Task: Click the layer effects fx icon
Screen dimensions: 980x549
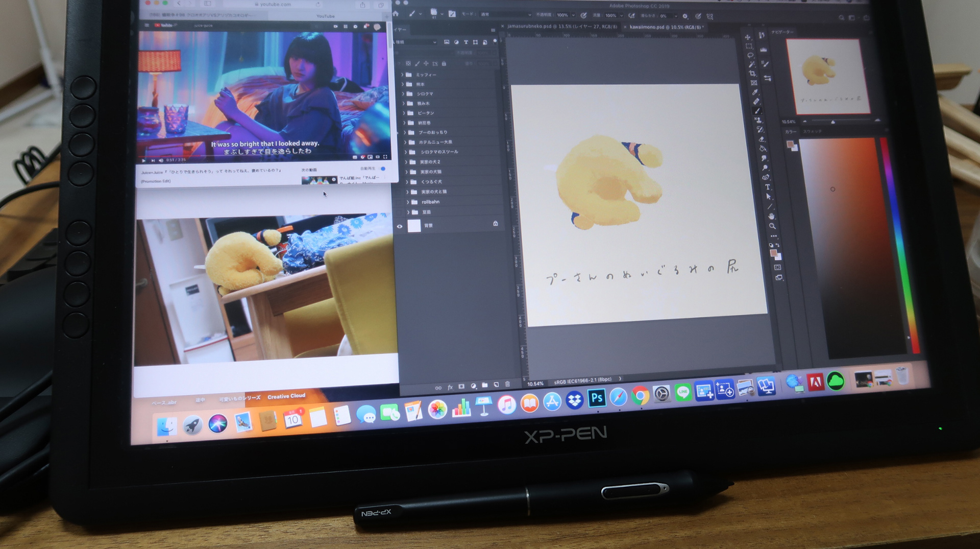Action: coord(450,387)
